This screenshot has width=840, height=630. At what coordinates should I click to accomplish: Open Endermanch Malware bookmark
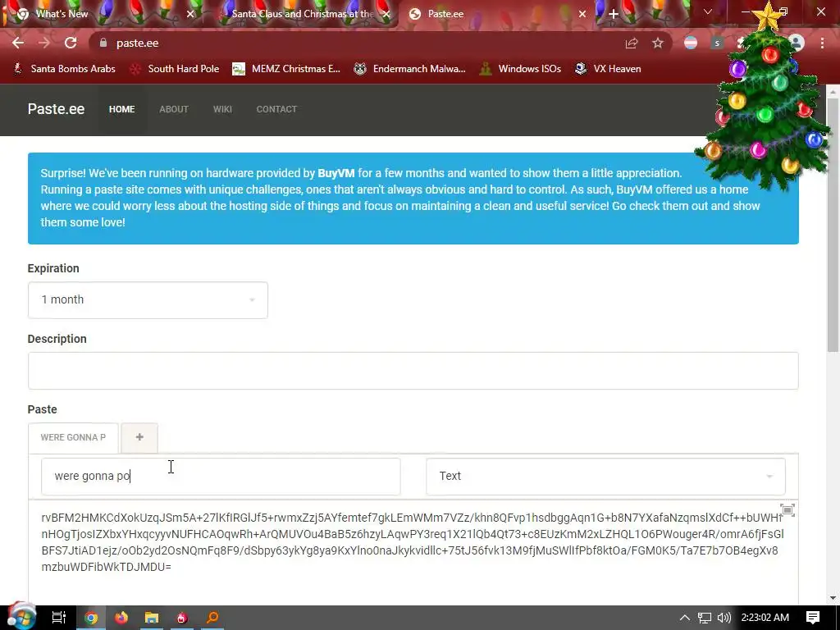410,69
